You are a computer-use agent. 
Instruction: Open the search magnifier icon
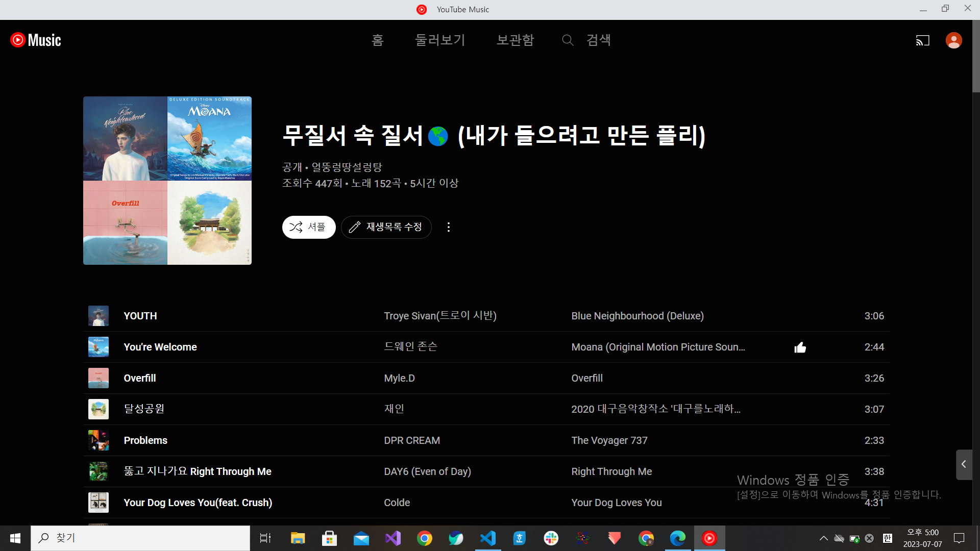point(568,40)
